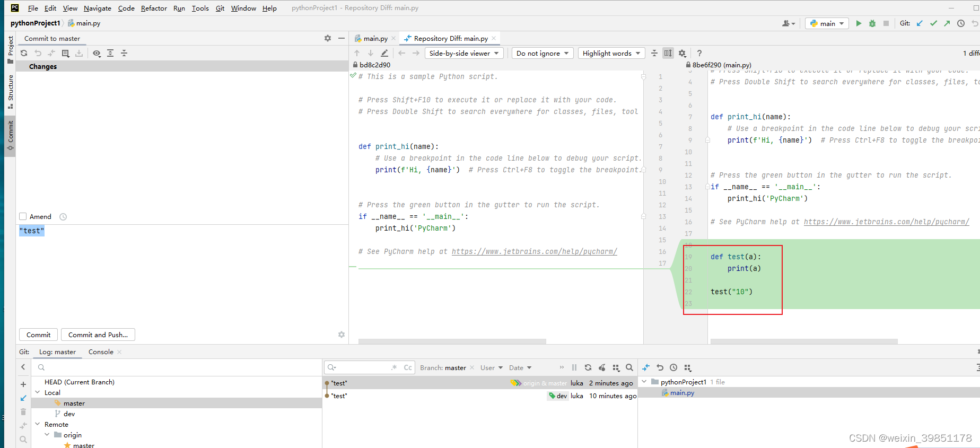Toggle synchronize scrolling in diff viewer

[x=668, y=53]
